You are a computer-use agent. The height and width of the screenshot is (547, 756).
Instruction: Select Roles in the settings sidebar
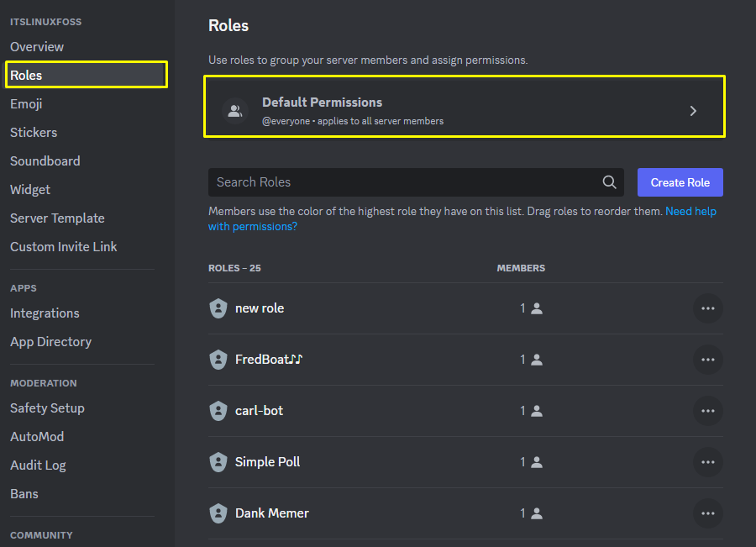[x=87, y=75]
